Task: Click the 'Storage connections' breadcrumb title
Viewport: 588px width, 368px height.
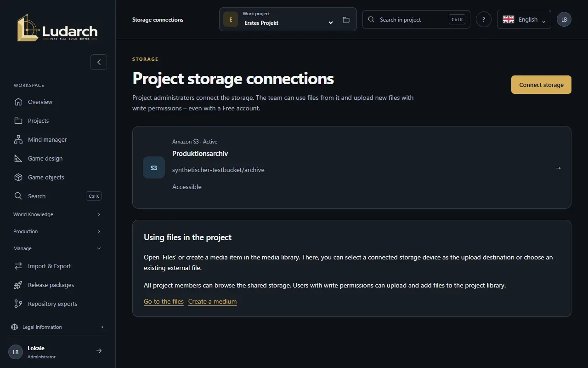Action: coord(158,20)
